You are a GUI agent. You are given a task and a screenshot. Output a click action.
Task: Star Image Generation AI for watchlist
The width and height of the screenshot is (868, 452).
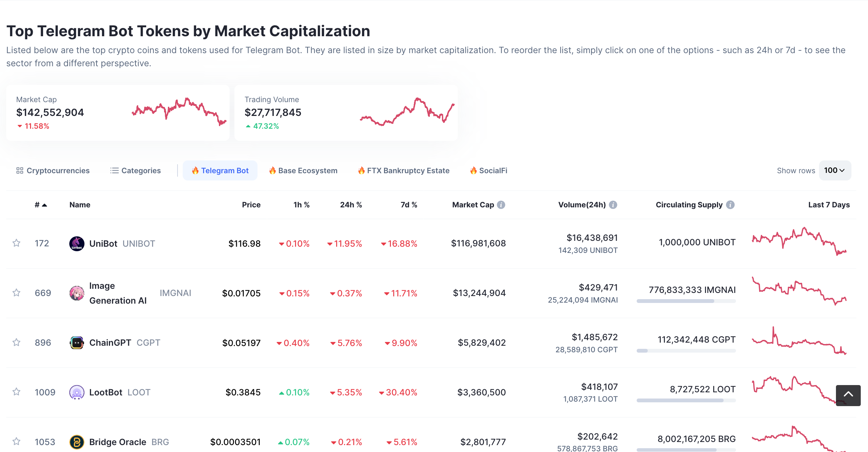tap(16, 293)
